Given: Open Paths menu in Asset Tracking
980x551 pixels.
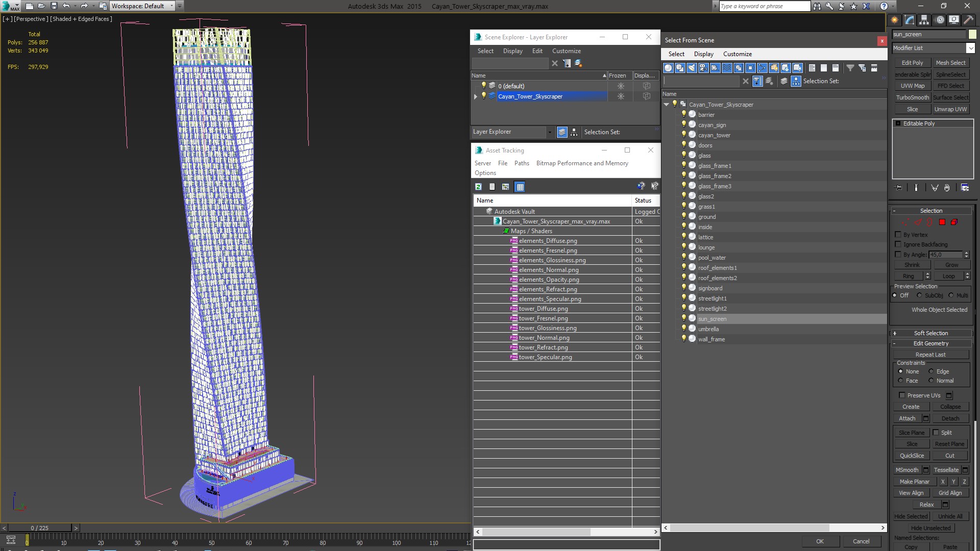Looking at the screenshot, I should [522, 163].
